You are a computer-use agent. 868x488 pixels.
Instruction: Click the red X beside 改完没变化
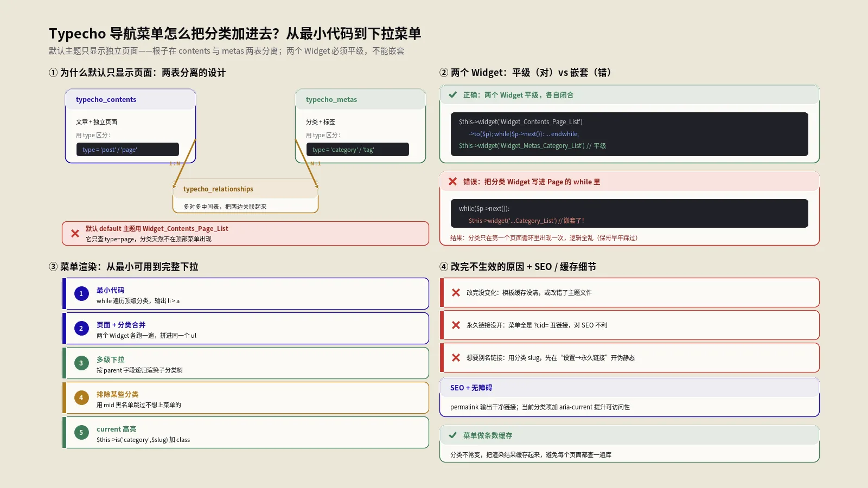456,293
